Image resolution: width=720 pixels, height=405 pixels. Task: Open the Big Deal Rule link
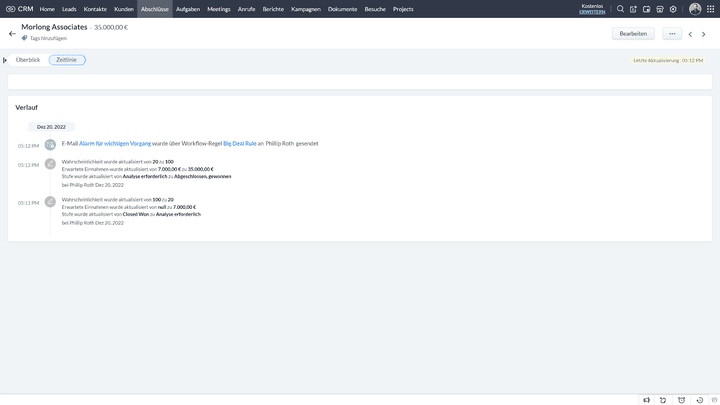(239, 143)
